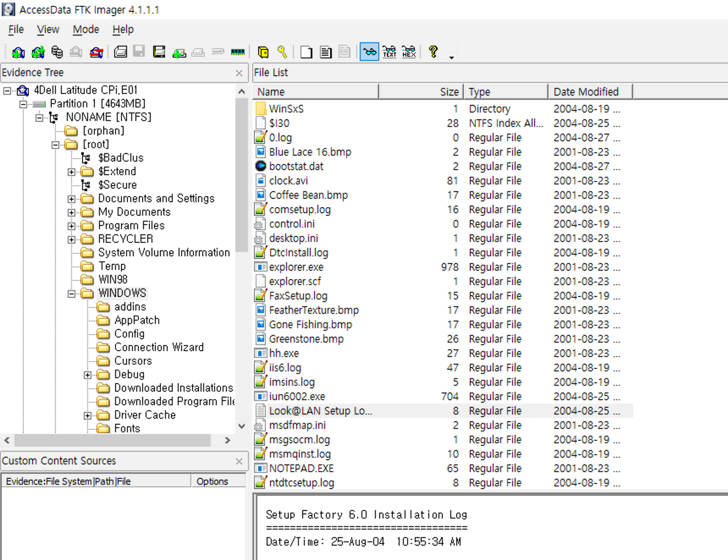Open the Image Mounting tool icon
Viewport: 728px width, 560px height.
pos(57,52)
